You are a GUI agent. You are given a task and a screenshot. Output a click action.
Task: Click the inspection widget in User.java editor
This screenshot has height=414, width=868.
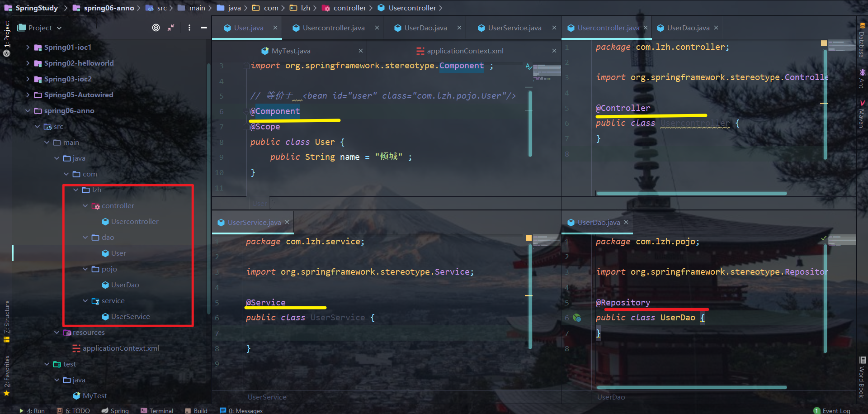point(528,67)
